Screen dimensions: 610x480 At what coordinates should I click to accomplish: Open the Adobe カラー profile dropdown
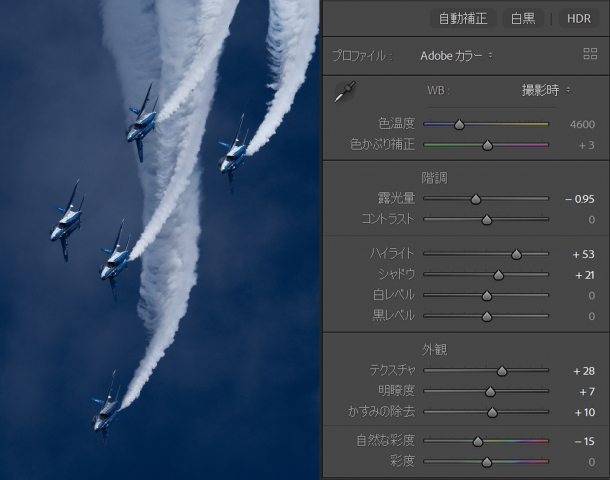(x=456, y=54)
